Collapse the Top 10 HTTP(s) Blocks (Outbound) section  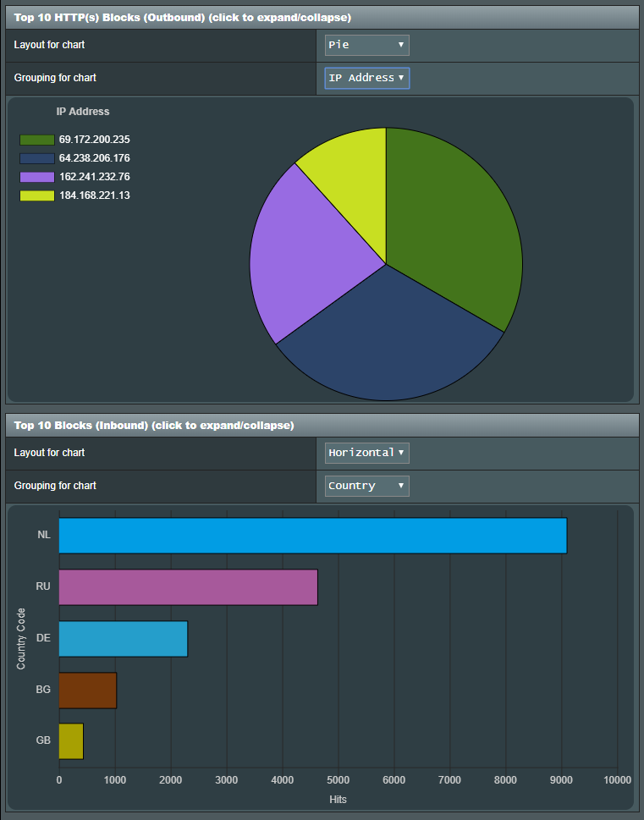coord(322,18)
